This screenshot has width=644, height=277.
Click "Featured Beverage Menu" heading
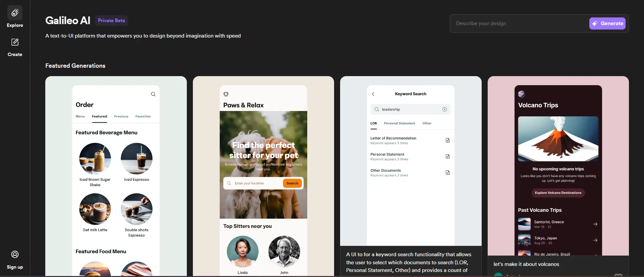106,133
